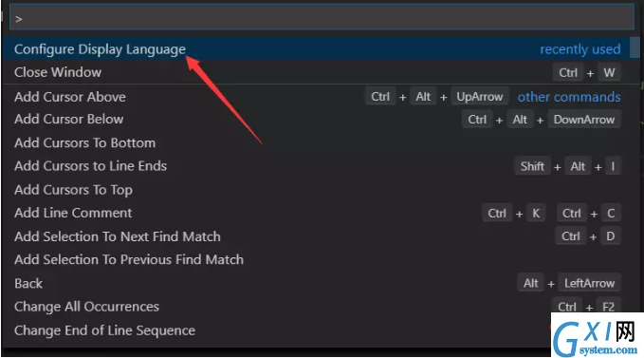Focus the command palette input field
The width and height of the screenshot is (644, 358).
tap(322, 18)
